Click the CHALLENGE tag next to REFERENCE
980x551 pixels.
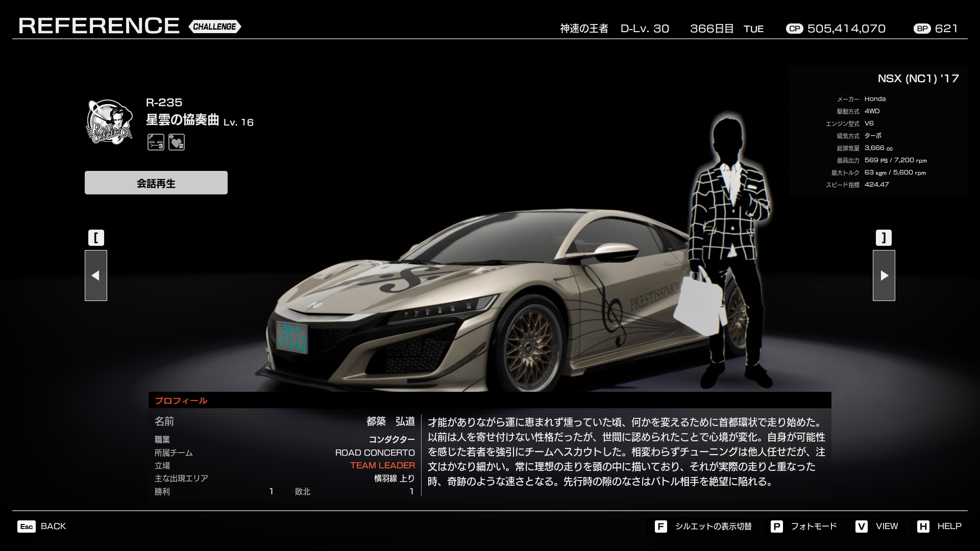coord(215,27)
